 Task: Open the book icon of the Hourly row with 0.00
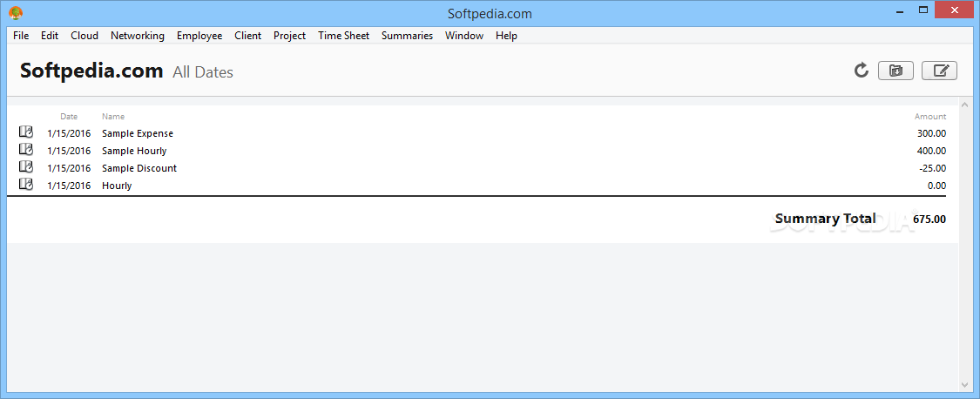(25, 185)
